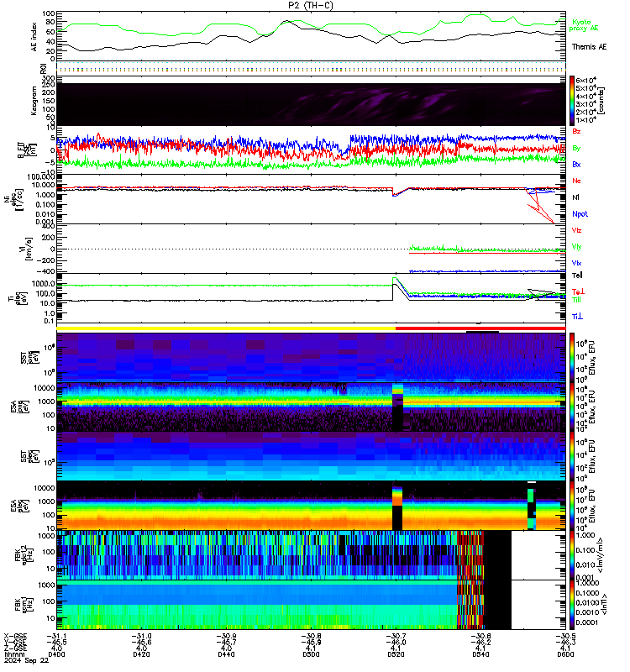Click the yellow segment of the status bar

click(226, 328)
